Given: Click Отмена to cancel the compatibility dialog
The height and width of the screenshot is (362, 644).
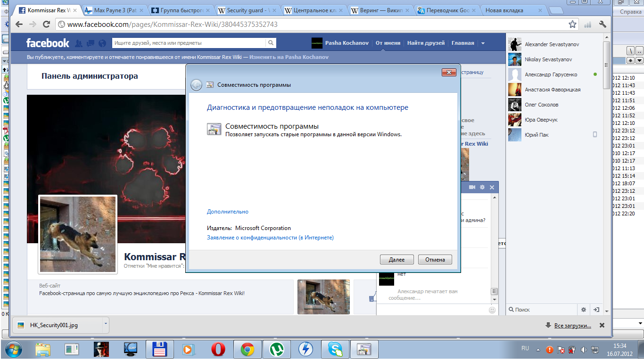Looking at the screenshot, I should [435, 260].
